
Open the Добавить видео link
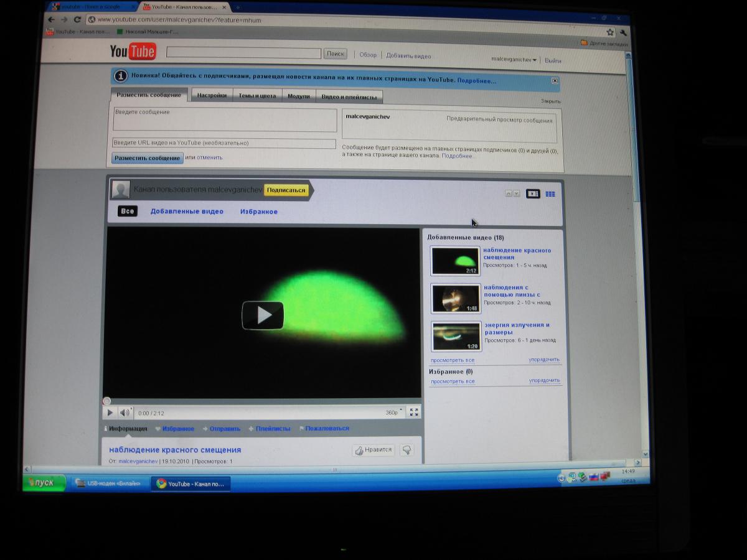point(408,56)
